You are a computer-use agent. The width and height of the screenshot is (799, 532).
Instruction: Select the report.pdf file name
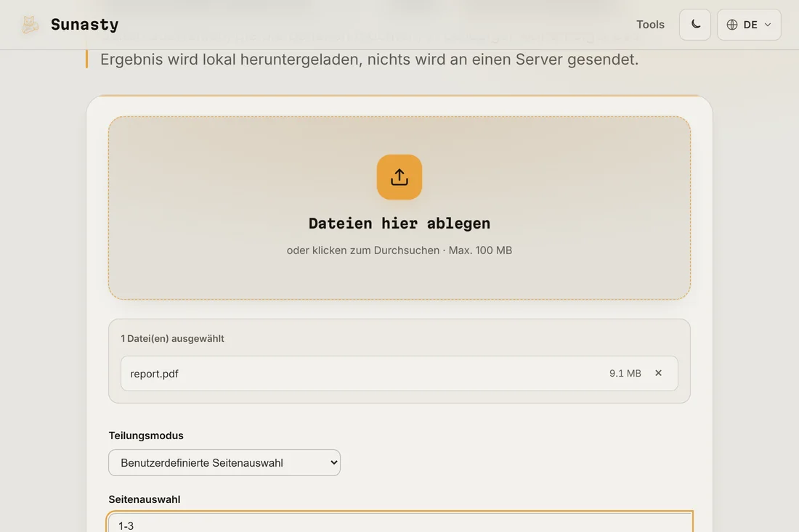[155, 374]
